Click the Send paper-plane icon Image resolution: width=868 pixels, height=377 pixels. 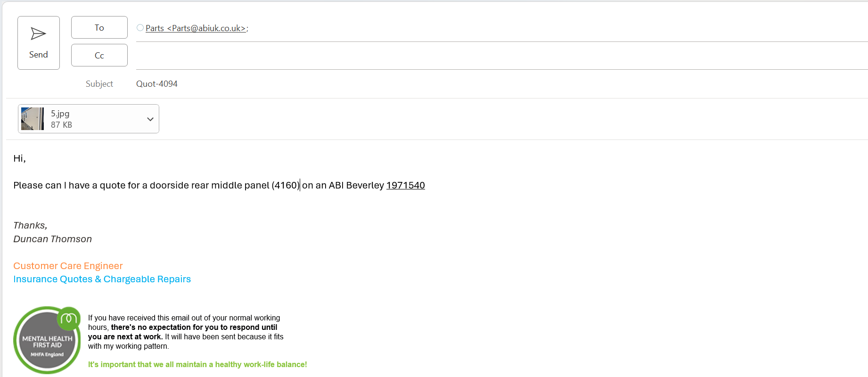pos(38,34)
